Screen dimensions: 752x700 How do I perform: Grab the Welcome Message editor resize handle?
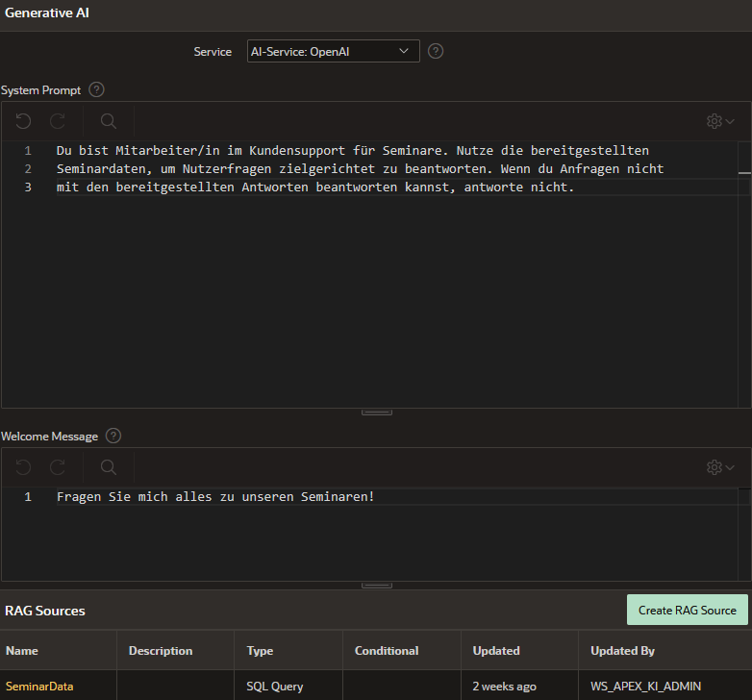pyautogui.click(x=376, y=585)
